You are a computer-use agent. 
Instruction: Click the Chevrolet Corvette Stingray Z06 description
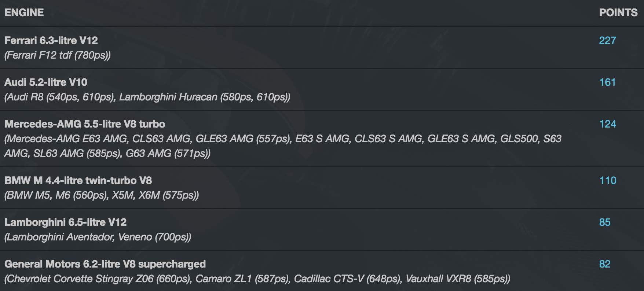pos(257,279)
